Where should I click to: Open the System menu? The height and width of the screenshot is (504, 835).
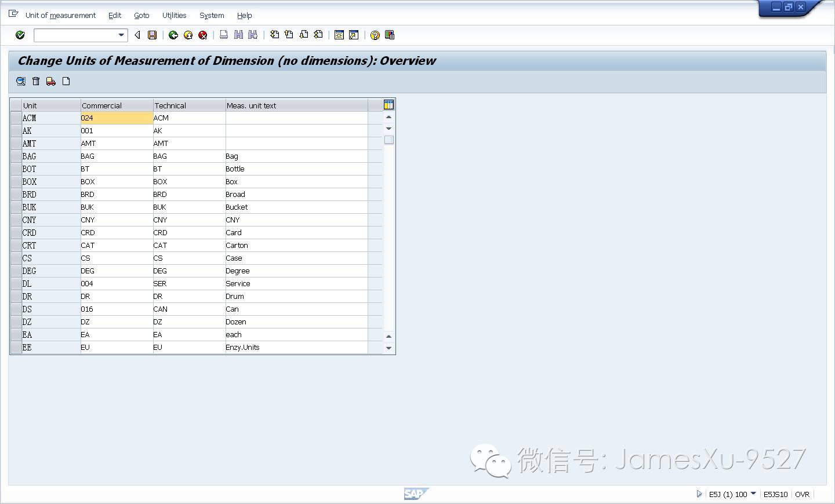212,16
